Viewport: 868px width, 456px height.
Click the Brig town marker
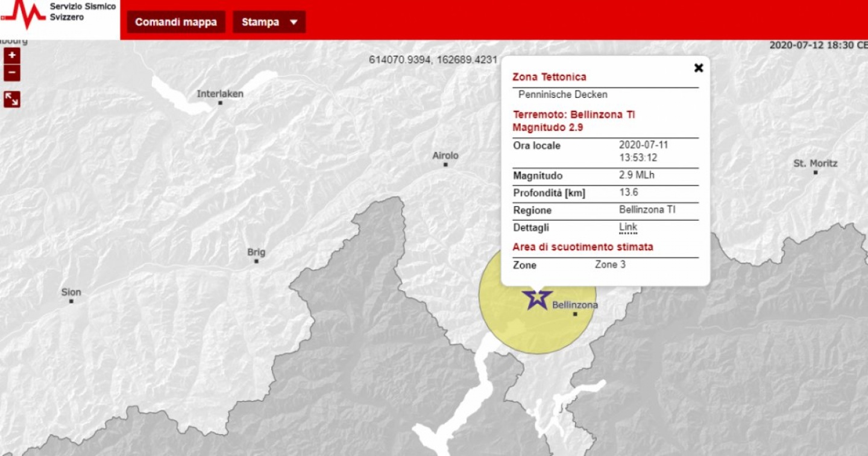pyautogui.click(x=256, y=261)
